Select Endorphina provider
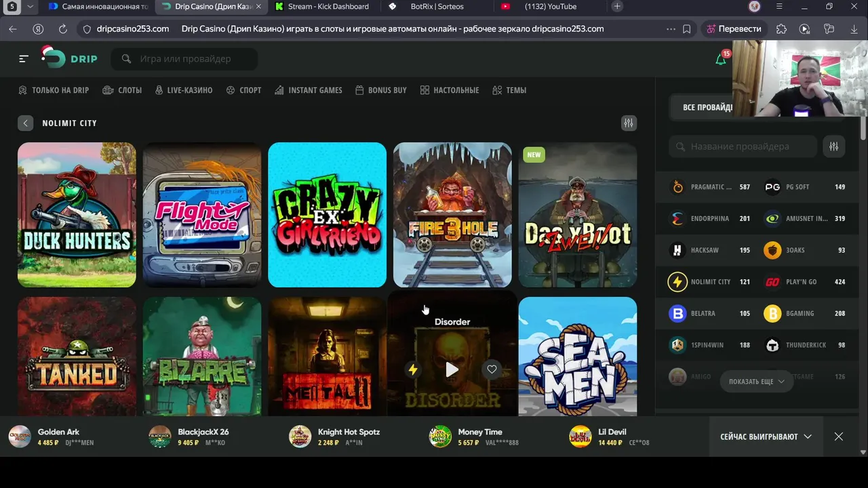Screen dimensions: 868x488 point(710,219)
